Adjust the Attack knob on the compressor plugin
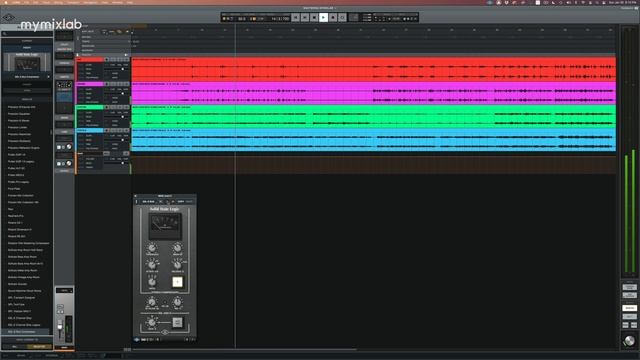 (x=152, y=264)
